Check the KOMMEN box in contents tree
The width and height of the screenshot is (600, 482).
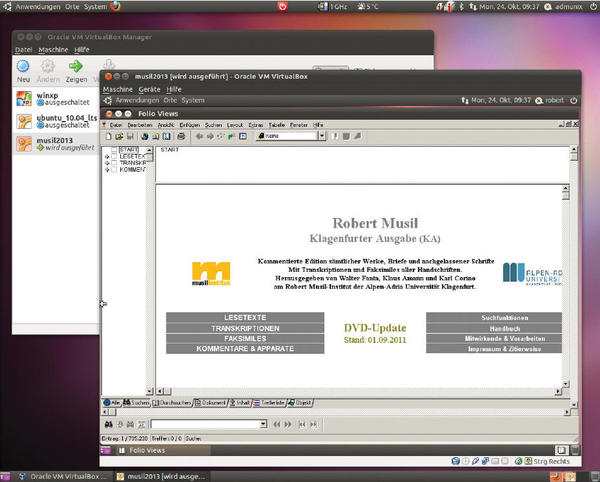coord(114,169)
